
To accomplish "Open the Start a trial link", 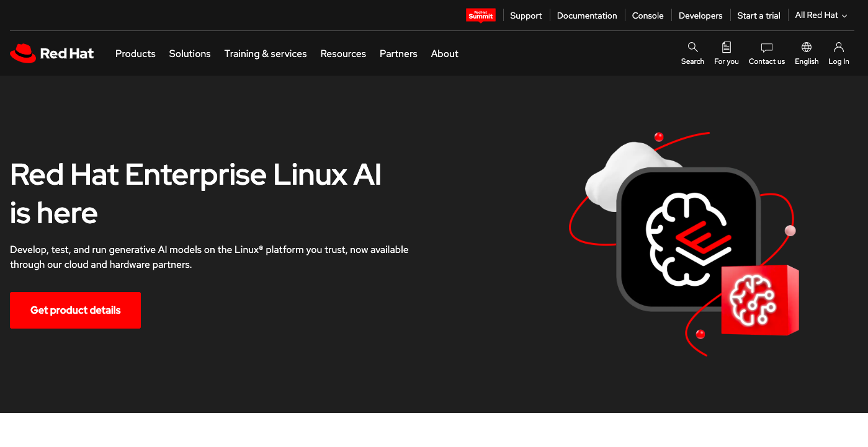I will click(x=758, y=15).
